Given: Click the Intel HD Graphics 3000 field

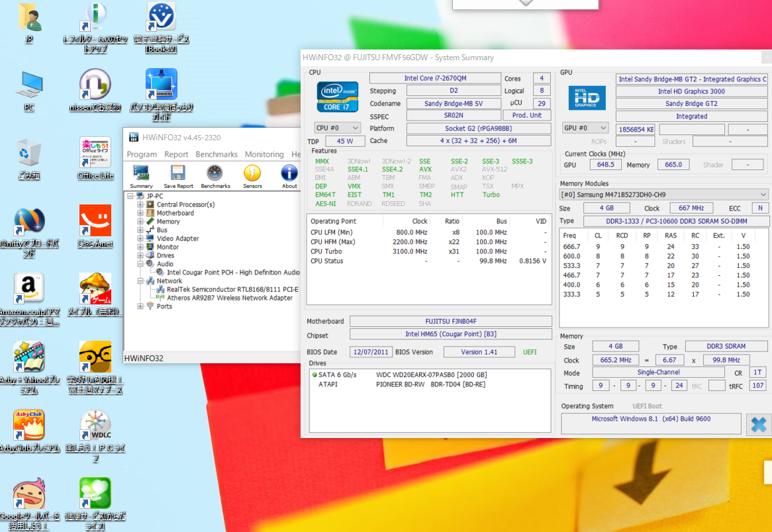Looking at the screenshot, I should point(691,91).
